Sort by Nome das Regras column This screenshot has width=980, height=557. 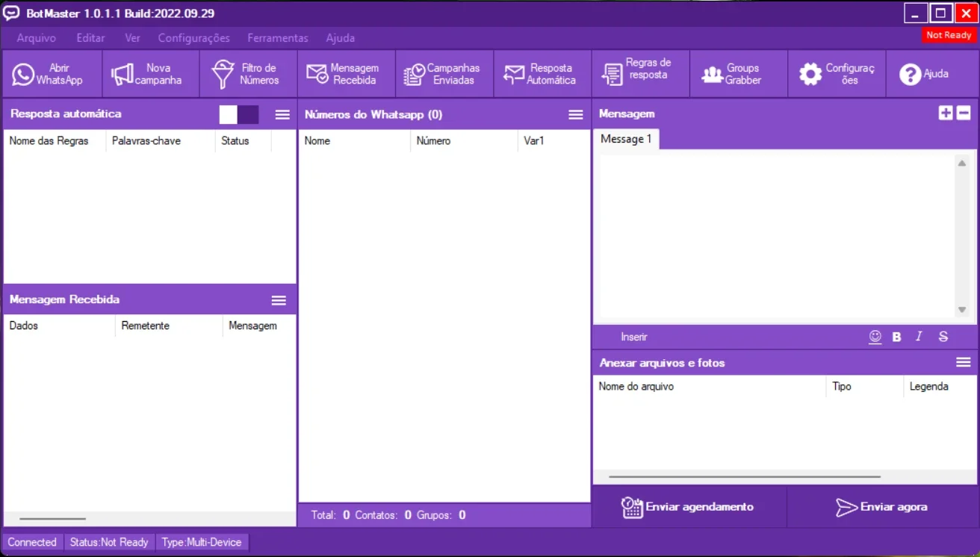(x=55, y=140)
